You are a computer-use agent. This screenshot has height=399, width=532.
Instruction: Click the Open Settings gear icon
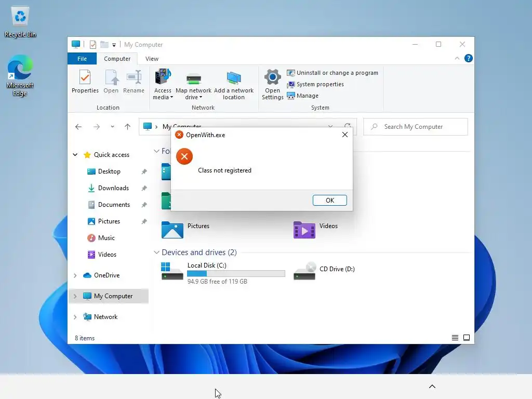272,84
